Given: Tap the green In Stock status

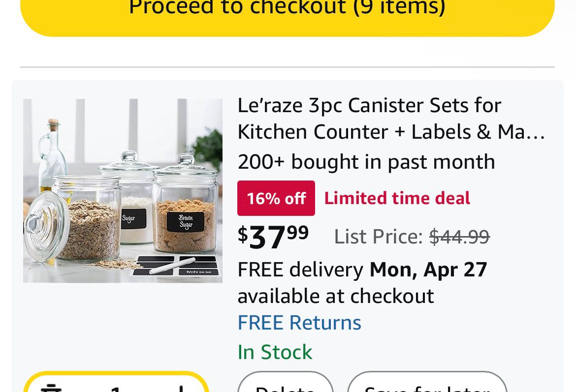Looking at the screenshot, I should click(275, 352).
